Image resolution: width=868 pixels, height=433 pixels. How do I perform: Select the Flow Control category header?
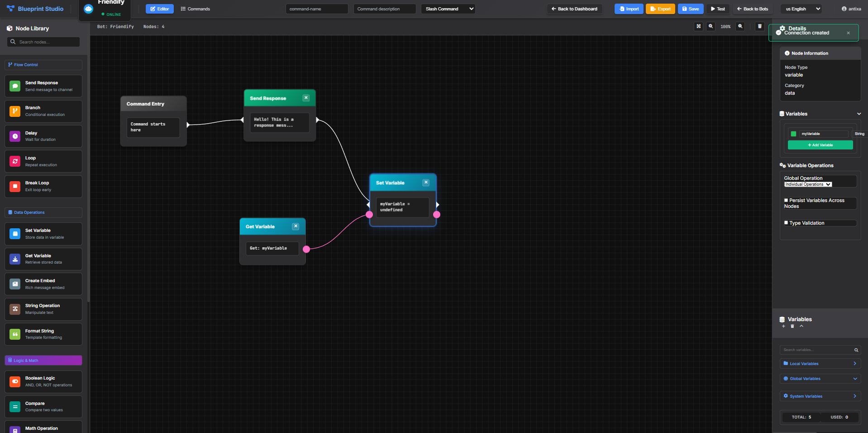[x=43, y=65]
